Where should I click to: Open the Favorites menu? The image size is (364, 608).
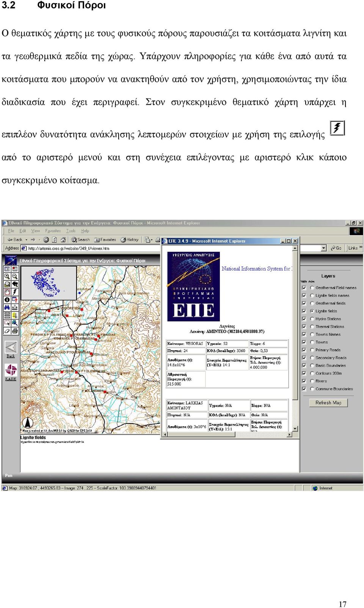click(x=53, y=231)
